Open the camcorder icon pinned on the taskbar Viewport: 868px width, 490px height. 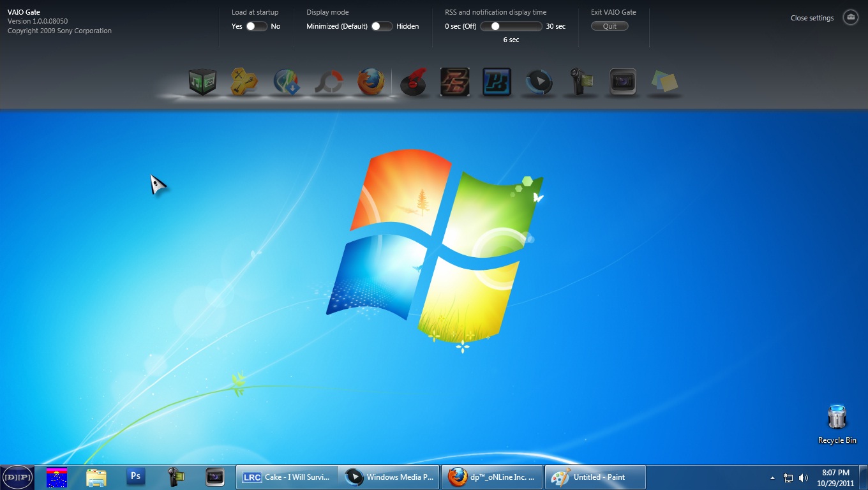click(x=175, y=477)
